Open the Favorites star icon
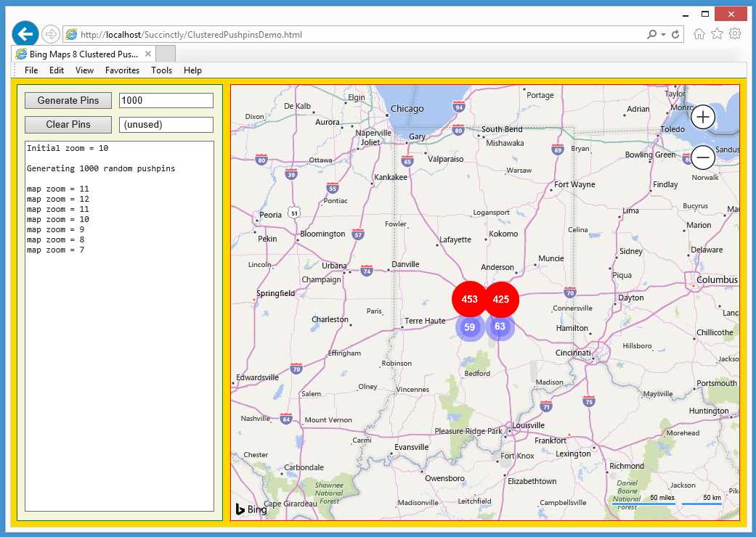Image resolution: width=756 pixels, height=537 pixels. [717, 33]
